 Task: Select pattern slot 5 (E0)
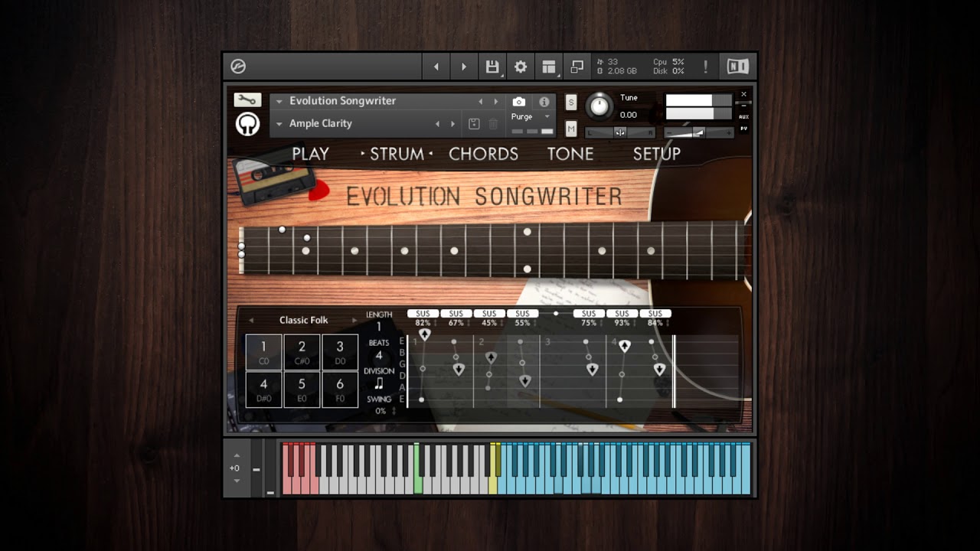coord(302,390)
